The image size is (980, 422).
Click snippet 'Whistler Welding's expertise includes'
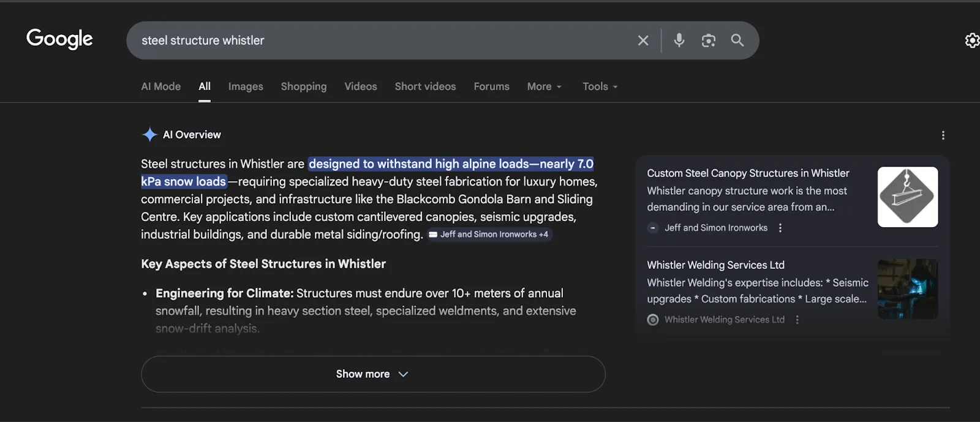click(x=734, y=283)
